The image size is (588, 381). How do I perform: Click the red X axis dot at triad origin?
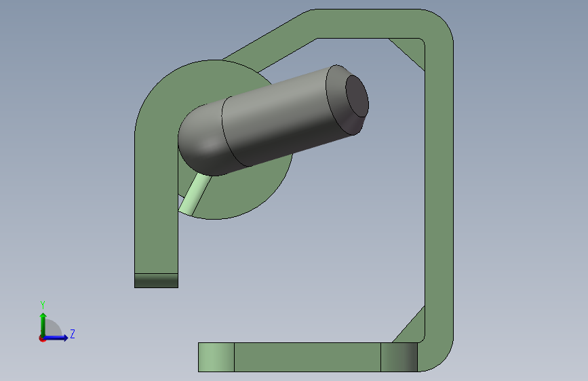tap(42, 339)
